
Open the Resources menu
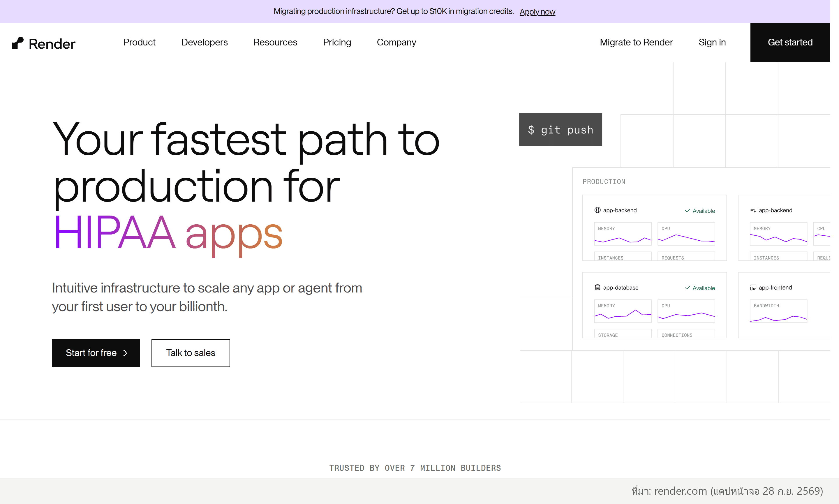pyautogui.click(x=275, y=42)
